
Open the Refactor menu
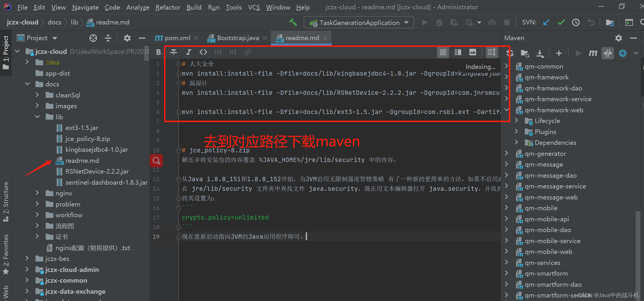(168, 7)
